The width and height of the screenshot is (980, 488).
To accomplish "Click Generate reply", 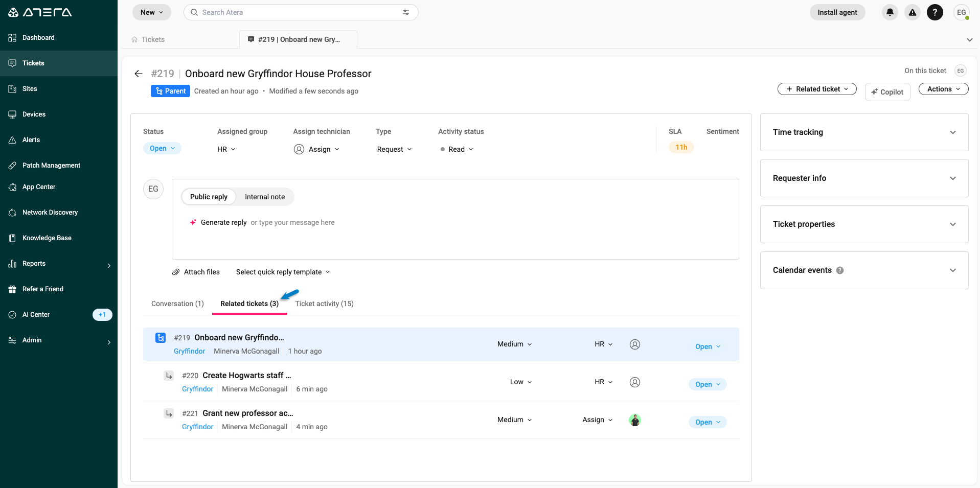I will pyautogui.click(x=219, y=222).
